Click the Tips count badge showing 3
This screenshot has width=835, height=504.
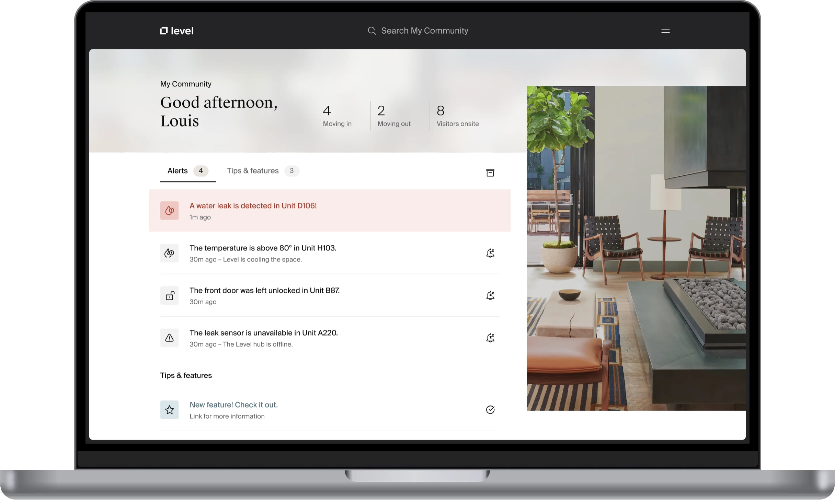pyautogui.click(x=291, y=171)
